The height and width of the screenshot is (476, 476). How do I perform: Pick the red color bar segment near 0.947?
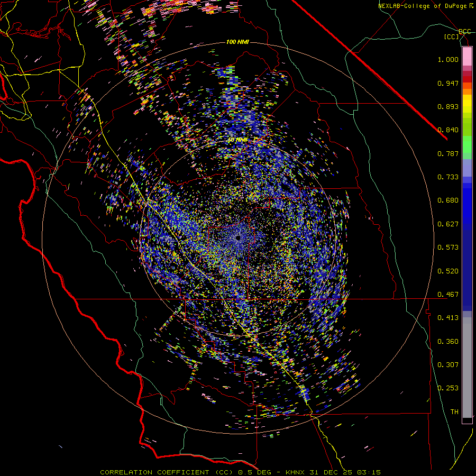tap(467, 79)
